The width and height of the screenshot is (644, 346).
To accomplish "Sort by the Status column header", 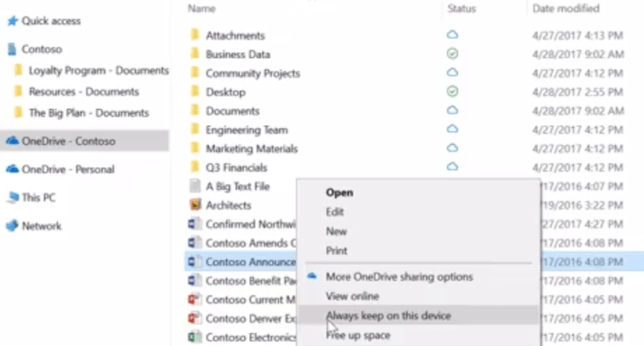I will (462, 9).
